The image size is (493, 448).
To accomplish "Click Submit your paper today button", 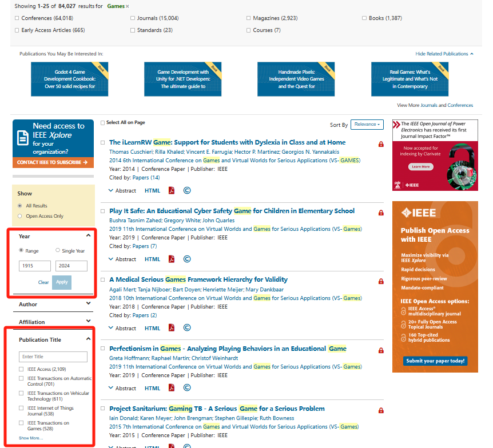I will 435,361.
